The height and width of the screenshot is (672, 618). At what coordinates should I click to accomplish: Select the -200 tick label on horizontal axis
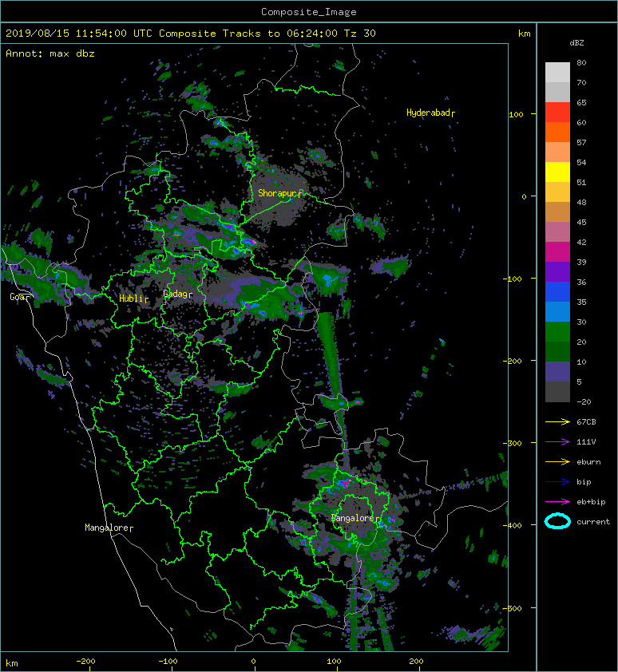point(85,662)
